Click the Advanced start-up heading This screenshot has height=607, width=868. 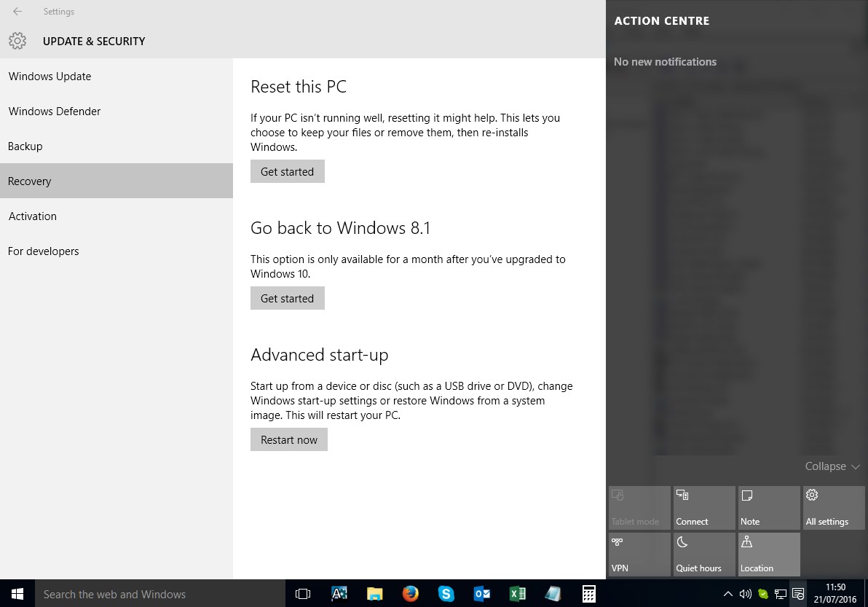[x=320, y=355]
